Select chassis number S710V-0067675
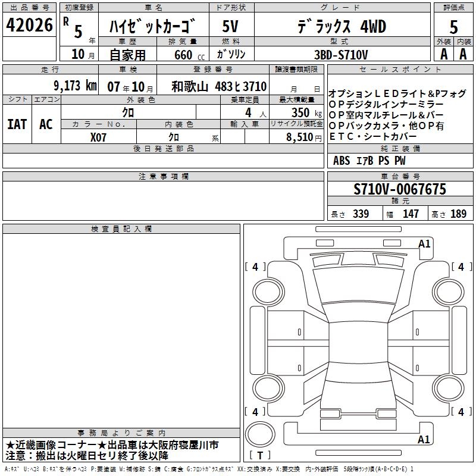The width and height of the screenshot is (476, 476). [400, 189]
